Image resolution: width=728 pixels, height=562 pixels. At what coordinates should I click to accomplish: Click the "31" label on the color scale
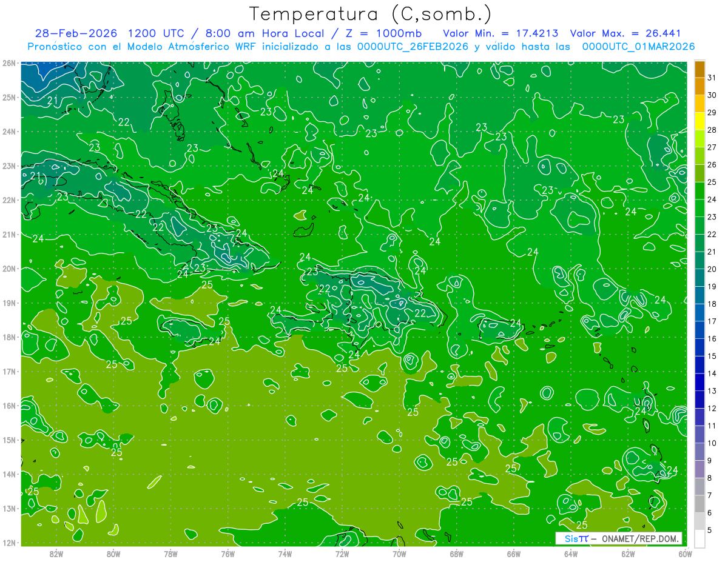tap(712, 78)
